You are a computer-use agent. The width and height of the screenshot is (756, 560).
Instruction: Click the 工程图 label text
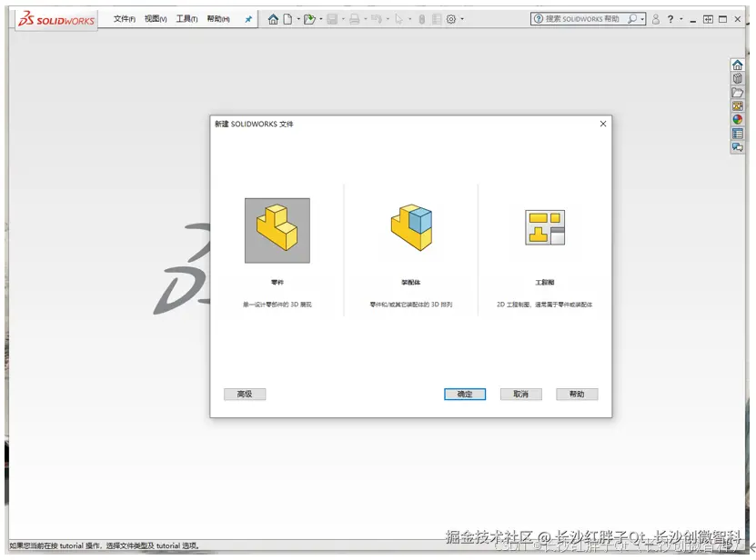tap(545, 283)
